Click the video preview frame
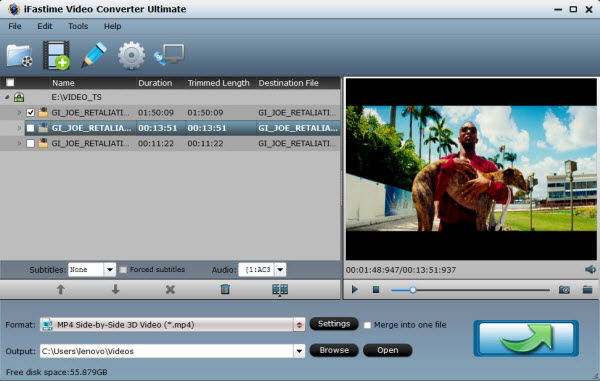This screenshot has width=600, height=381. pyautogui.click(x=471, y=169)
